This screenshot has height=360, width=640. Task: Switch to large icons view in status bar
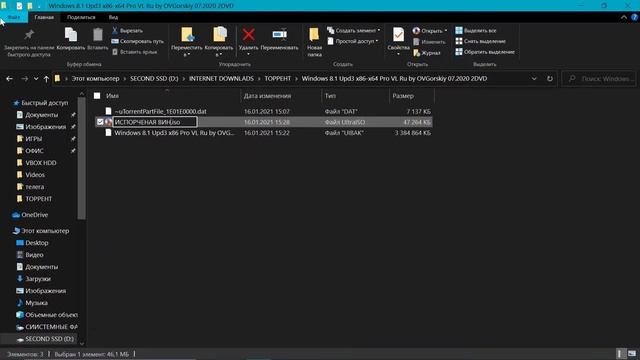pos(632,353)
